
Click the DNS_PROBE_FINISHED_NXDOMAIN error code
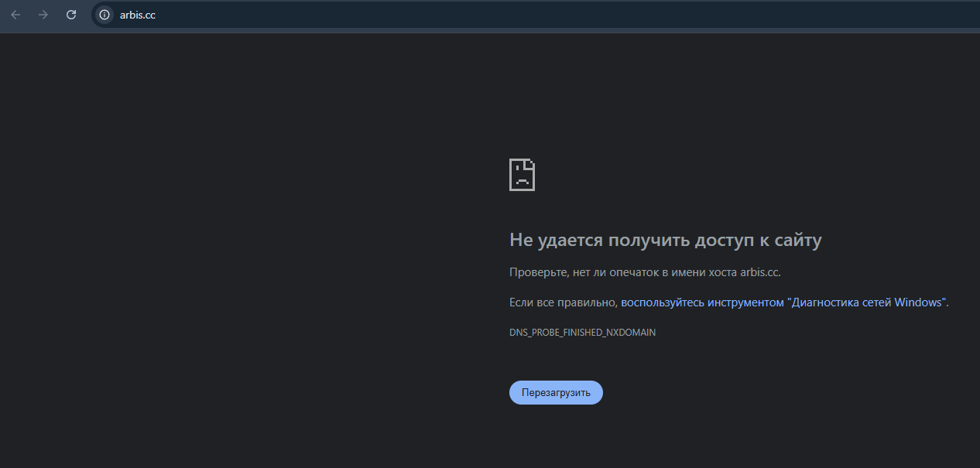point(582,333)
